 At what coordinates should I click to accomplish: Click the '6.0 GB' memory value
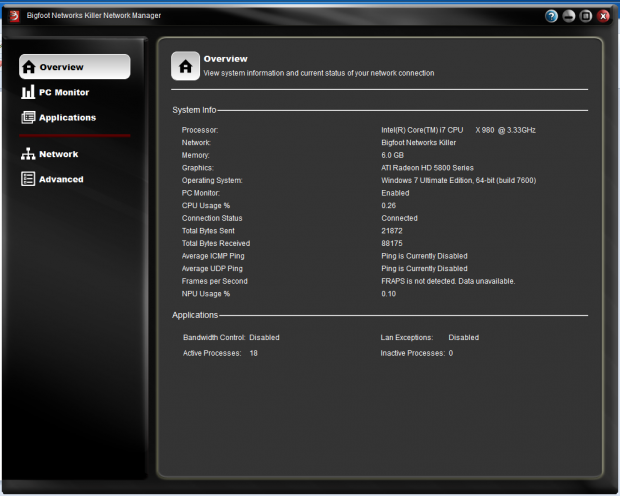(x=392, y=155)
